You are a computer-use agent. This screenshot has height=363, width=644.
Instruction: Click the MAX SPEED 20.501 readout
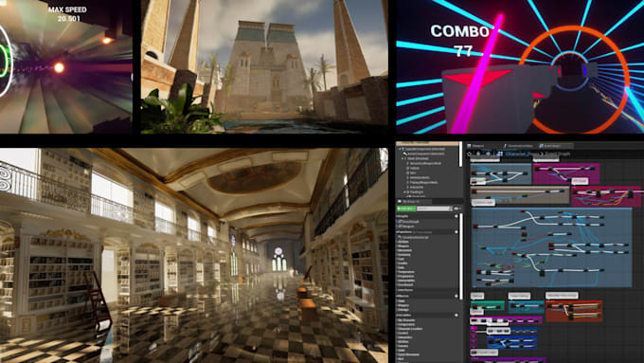click(x=67, y=14)
